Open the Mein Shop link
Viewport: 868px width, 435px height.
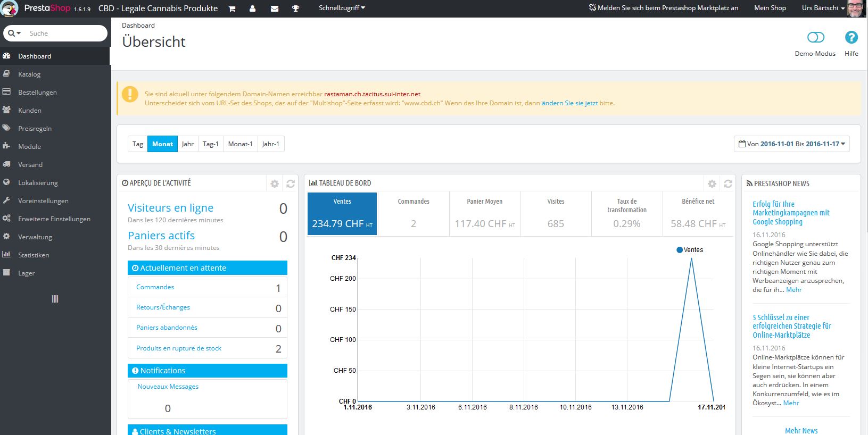[770, 8]
